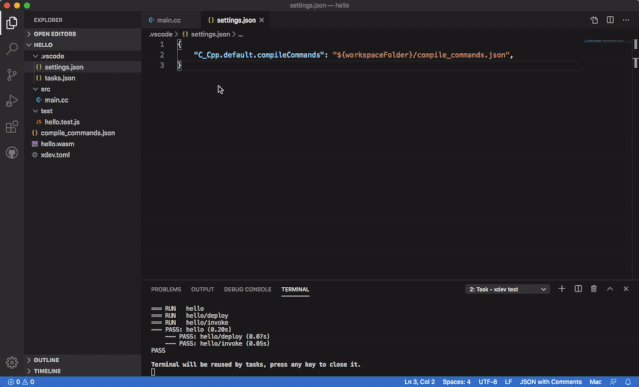
Task: Close the settings.json tab
Action: pos(262,20)
